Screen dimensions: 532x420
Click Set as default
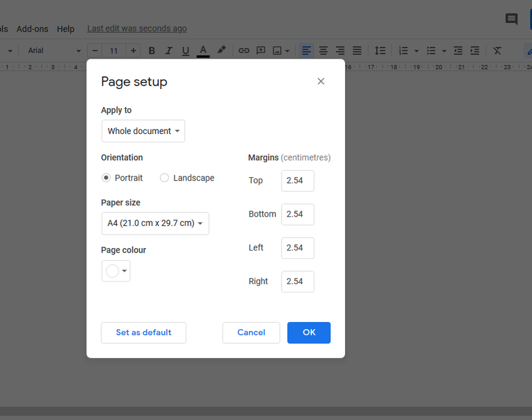(x=143, y=332)
